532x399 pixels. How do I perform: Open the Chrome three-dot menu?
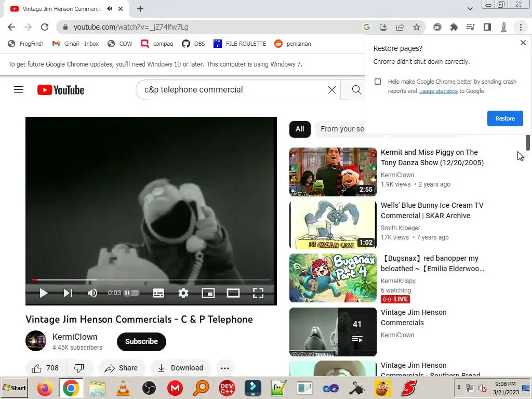pos(521,27)
